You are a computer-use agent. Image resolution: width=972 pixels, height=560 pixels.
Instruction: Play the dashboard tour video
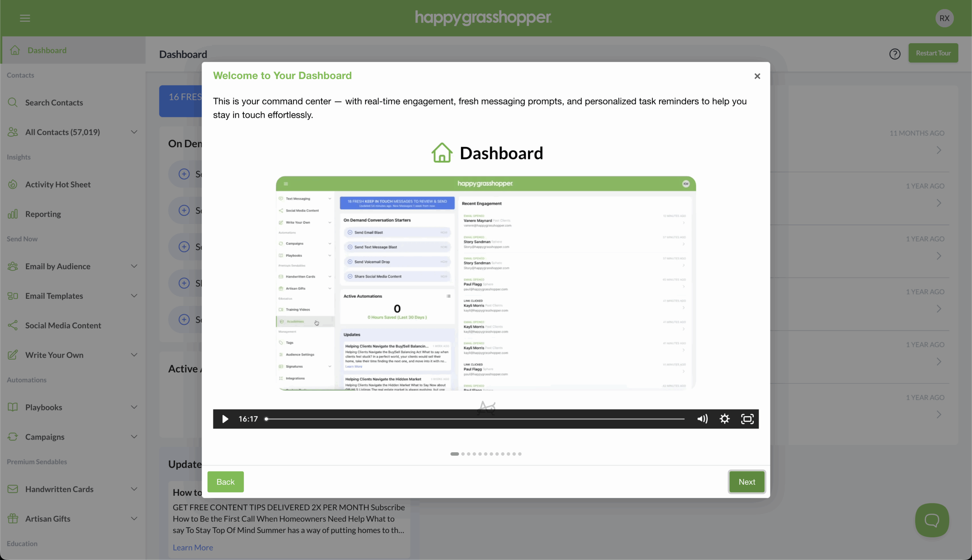click(225, 419)
